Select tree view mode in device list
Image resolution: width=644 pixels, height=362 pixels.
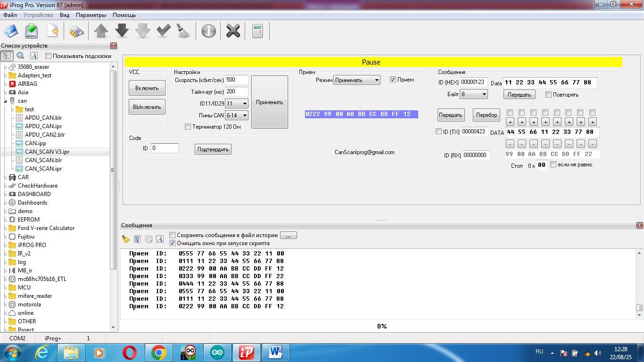click(x=7, y=56)
